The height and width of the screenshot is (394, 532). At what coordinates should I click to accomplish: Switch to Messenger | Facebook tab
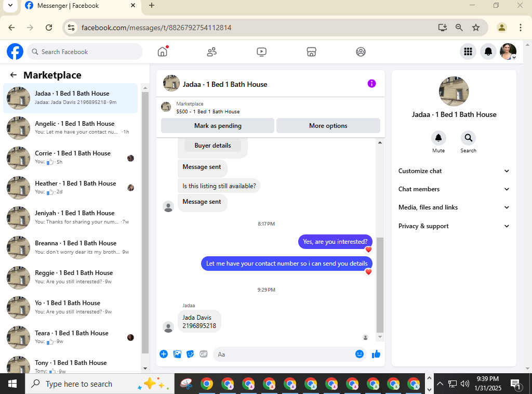pyautogui.click(x=81, y=5)
